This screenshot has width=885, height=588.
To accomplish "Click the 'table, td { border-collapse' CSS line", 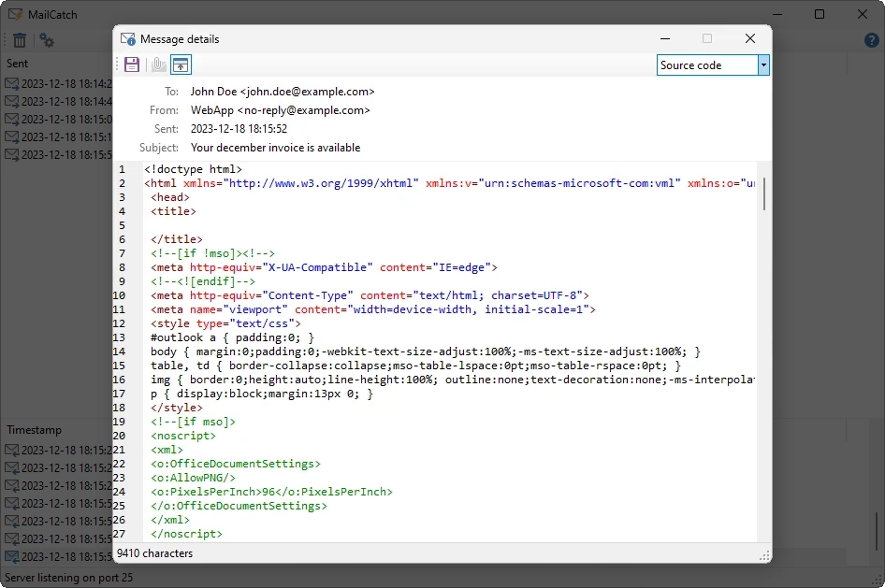I will (x=415, y=366).
